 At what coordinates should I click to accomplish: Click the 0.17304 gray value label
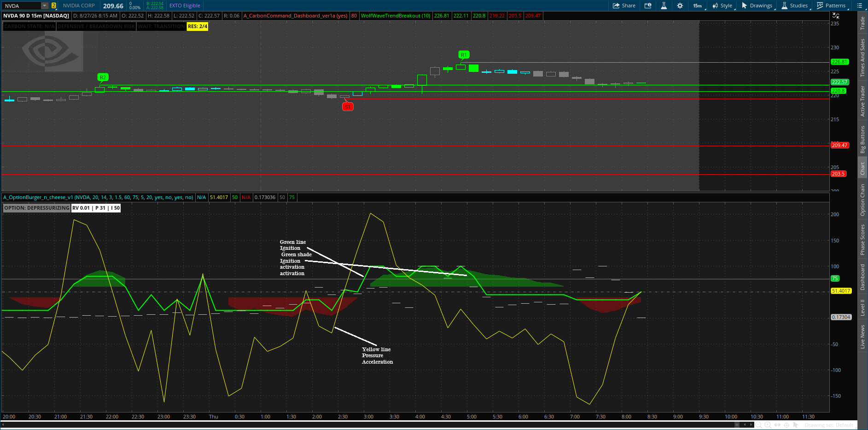click(x=841, y=317)
